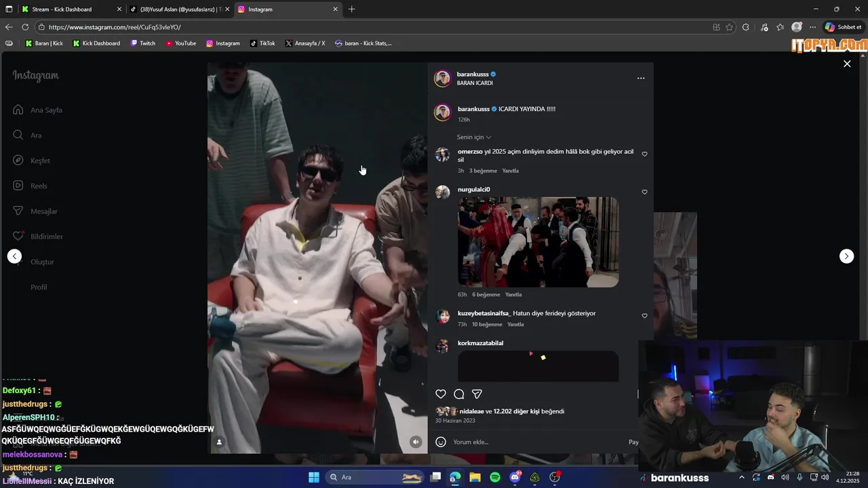The image size is (868, 488).
Task: Open YouTube bookmark
Action: tap(180, 43)
